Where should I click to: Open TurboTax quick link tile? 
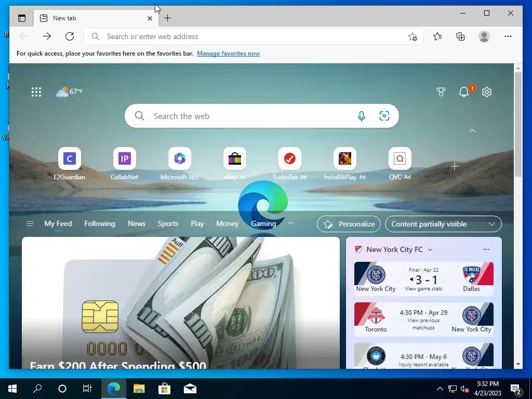(289, 164)
